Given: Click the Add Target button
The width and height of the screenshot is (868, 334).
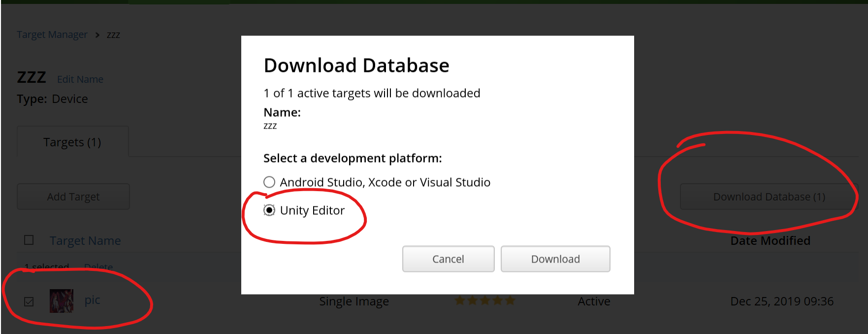Looking at the screenshot, I should coord(73,197).
